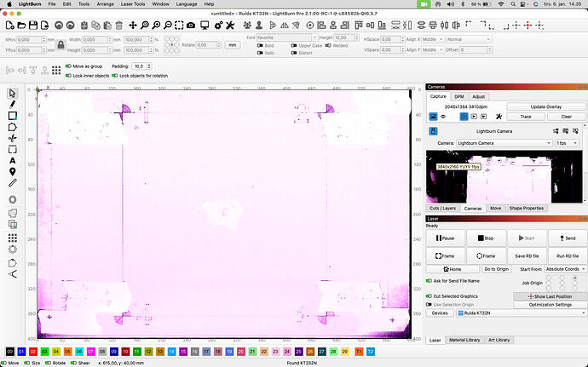Select the Polygon tool
588x367 pixels.
coord(13,127)
